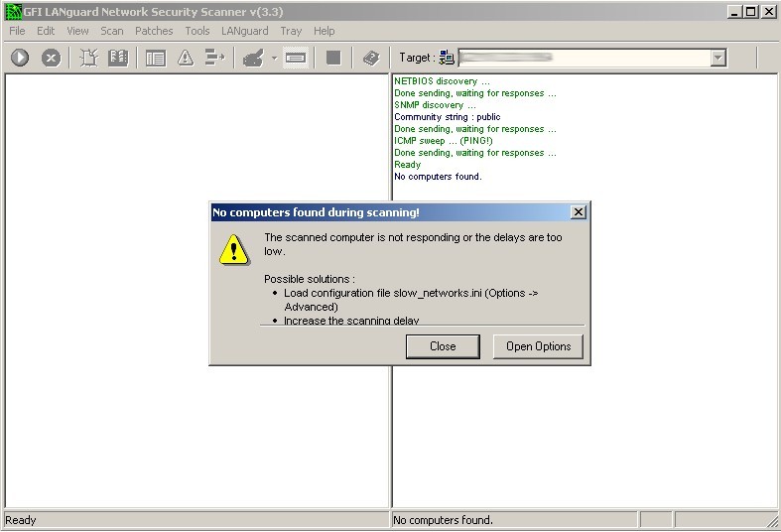Screen dimensions: 781x532
Task: Toggle the pressed rectangle toolbar button
Action: [x=296, y=58]
